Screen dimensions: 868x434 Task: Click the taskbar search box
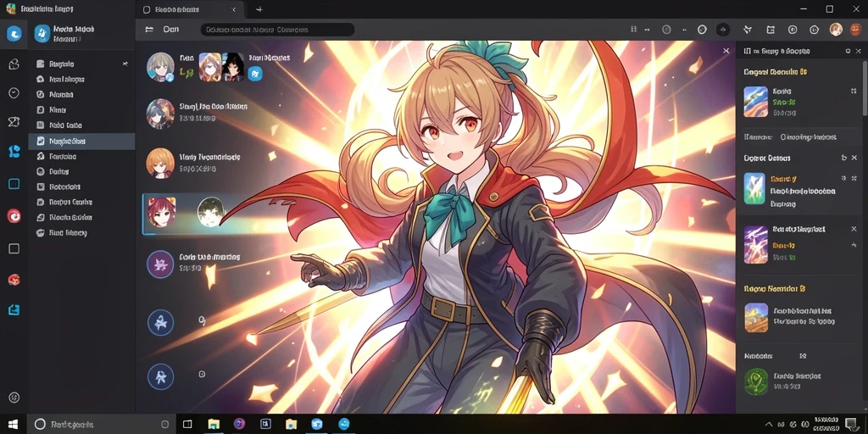click(101, 425)
